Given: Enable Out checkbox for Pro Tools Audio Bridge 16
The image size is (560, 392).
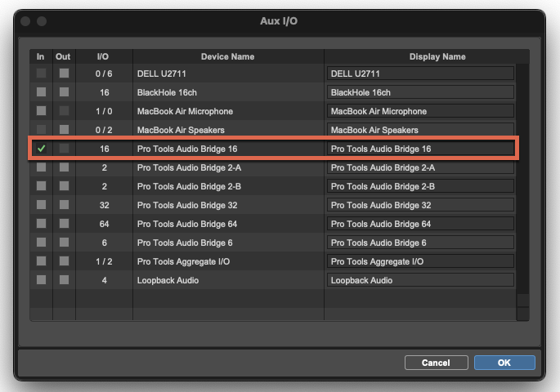Looking at the screenshot, I should pos(65,149).
